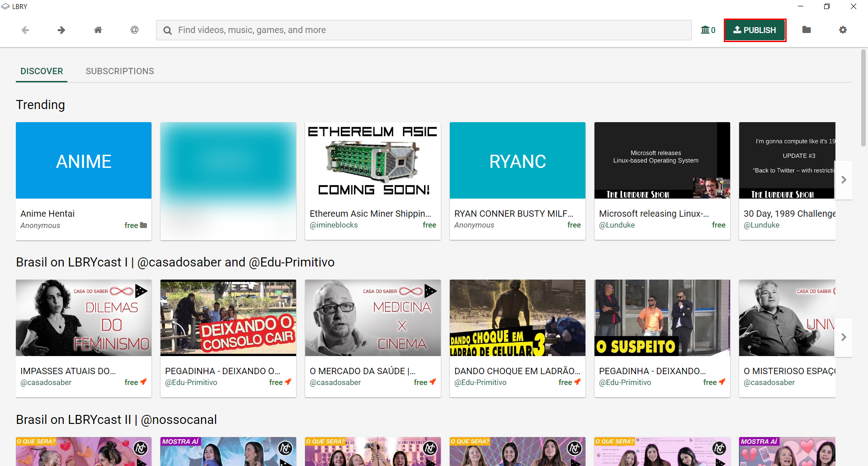Expand Brasil on LBRYcast I row chevron
This screenshot has width=868, height=466.
pyautogui.click(x=844, y=337)
